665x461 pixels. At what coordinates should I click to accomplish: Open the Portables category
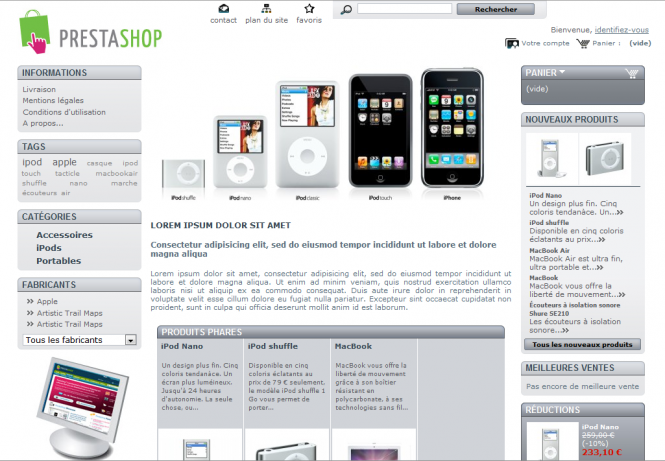point(59,261)
